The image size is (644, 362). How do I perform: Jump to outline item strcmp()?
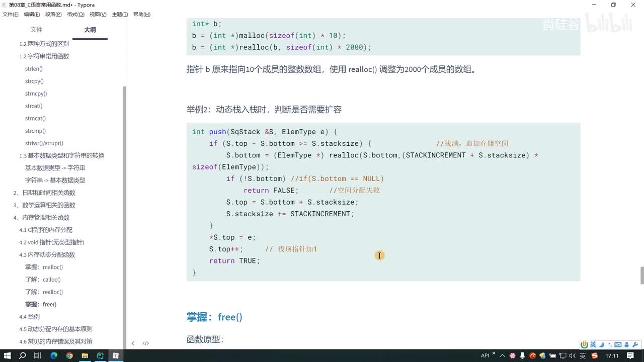point(35,131)
